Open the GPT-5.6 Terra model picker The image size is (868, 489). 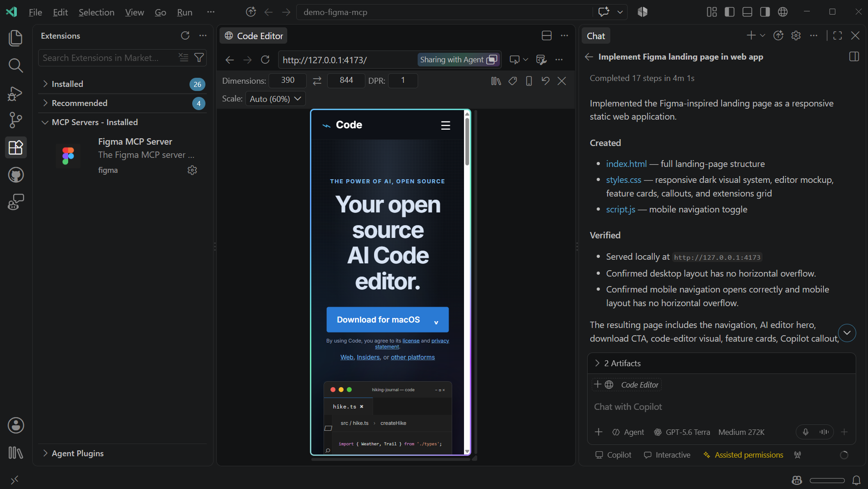pyautogui.click(x=682, y=432)
